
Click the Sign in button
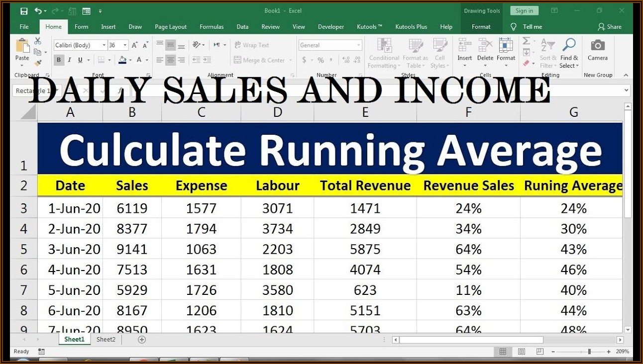click(x=524, y=11)
